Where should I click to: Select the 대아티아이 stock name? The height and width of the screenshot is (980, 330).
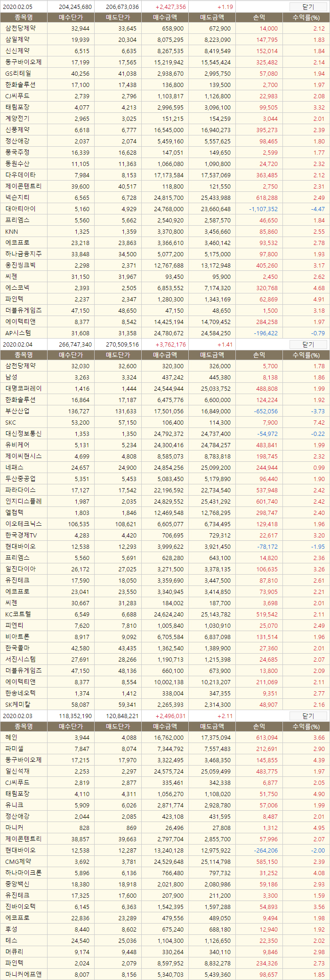20,209
